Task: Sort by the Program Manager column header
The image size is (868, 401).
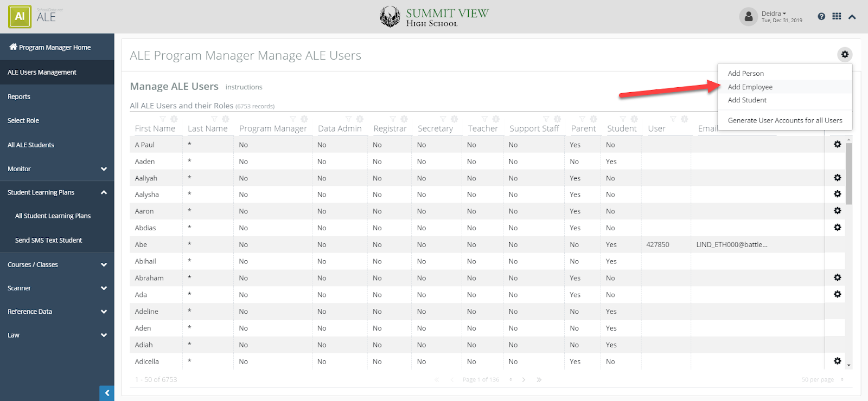Action: 273,128
